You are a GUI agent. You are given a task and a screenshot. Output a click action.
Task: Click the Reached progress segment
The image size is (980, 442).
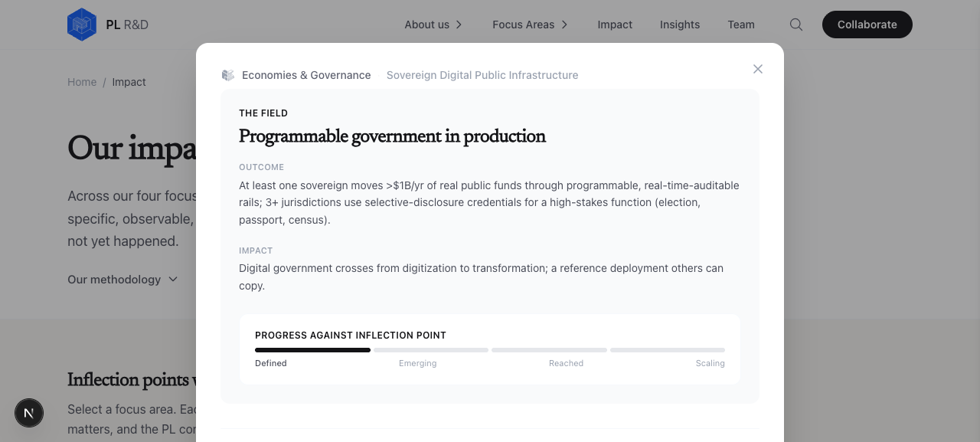coord(549,350)
